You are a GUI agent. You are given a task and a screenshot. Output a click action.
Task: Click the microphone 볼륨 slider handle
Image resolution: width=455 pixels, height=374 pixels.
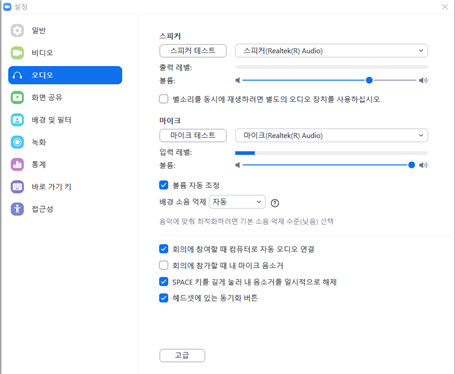(x=412, y=165)
